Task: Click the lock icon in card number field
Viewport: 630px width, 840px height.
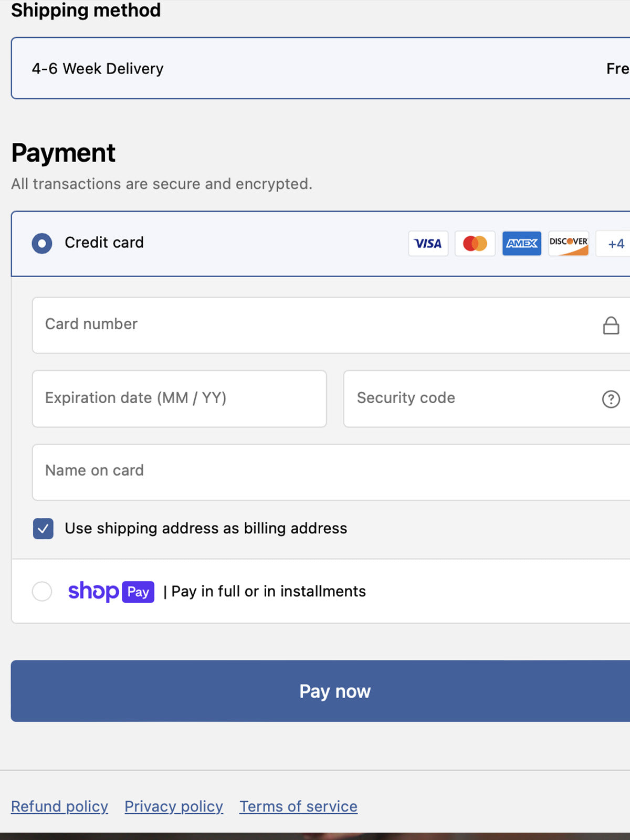Action: point(611,325)
